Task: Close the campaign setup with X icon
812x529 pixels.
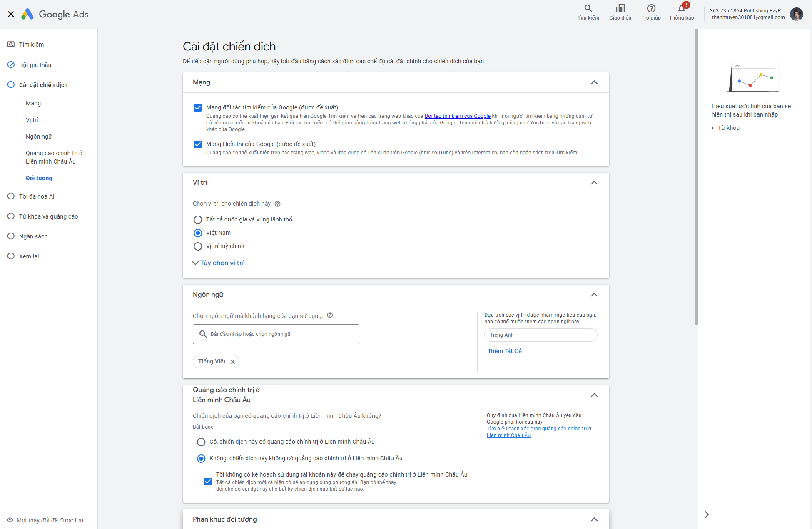Action: [11, 14]
